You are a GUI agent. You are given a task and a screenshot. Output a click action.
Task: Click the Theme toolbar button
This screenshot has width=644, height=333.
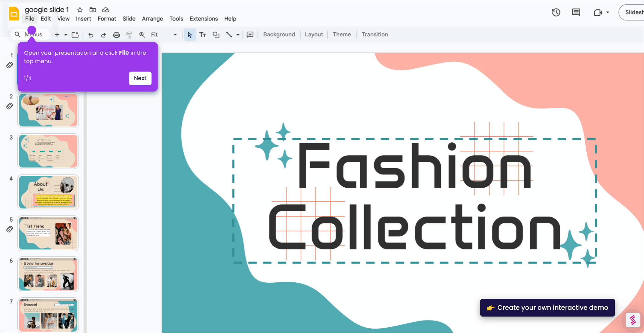(x=341, y=35)
